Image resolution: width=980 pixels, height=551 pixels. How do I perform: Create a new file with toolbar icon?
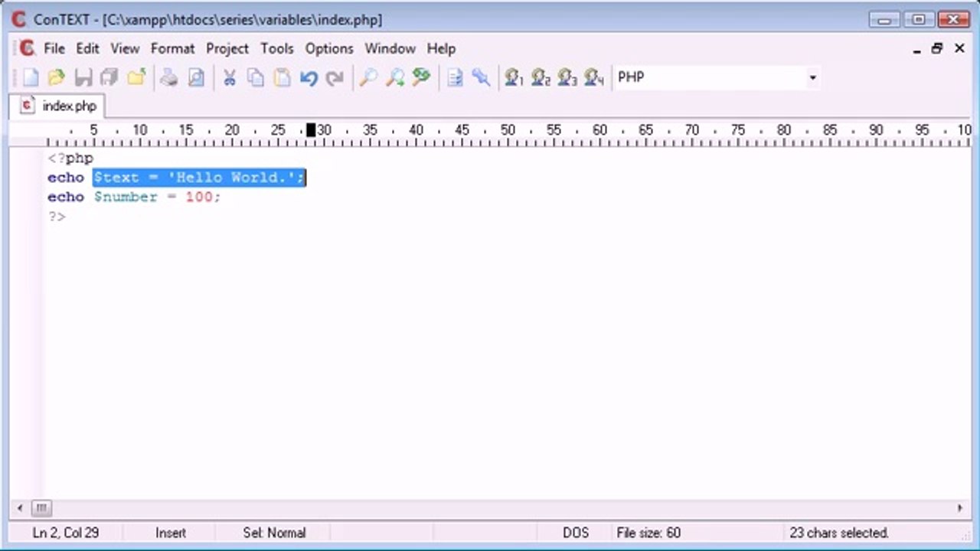click(x=30, y=77)
